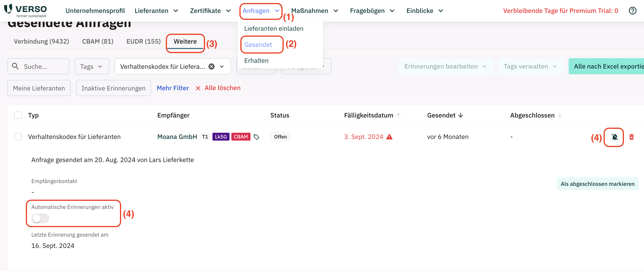
Task: Select the Verhaltenskodex für Lieferanten row checkbox
Action: 18,137
